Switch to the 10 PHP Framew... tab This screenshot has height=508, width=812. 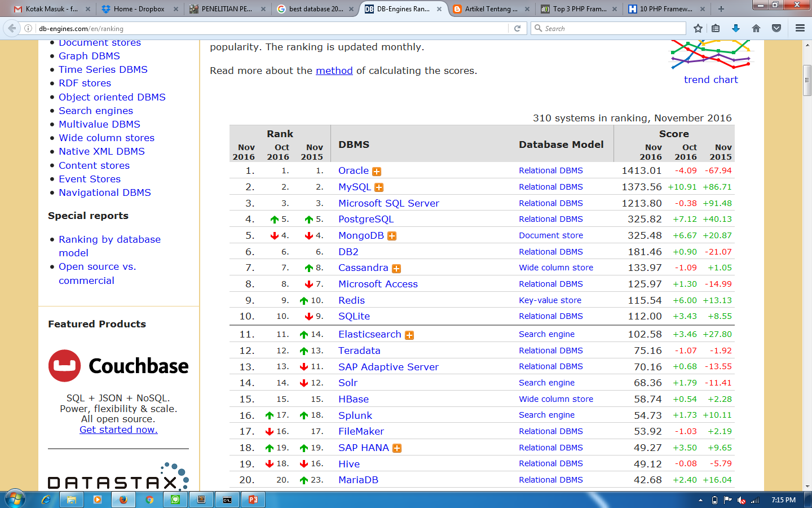tap(667, 9)
